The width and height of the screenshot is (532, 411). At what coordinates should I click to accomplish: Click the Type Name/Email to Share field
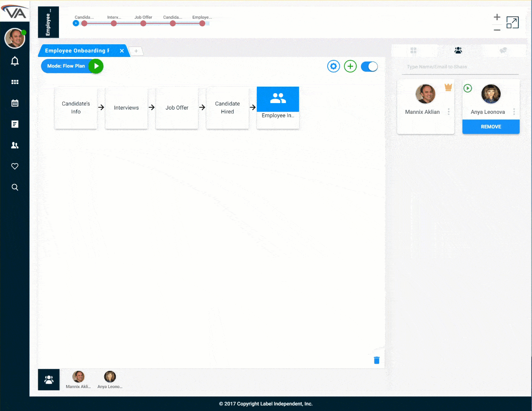pos(461,67)
